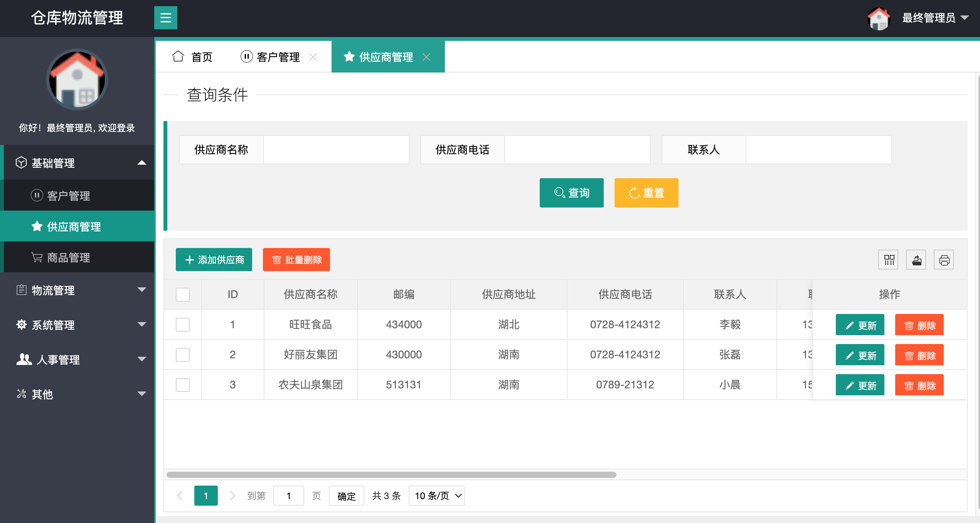Click the 重置 reset button
The image size is (980, 523).
647,193
